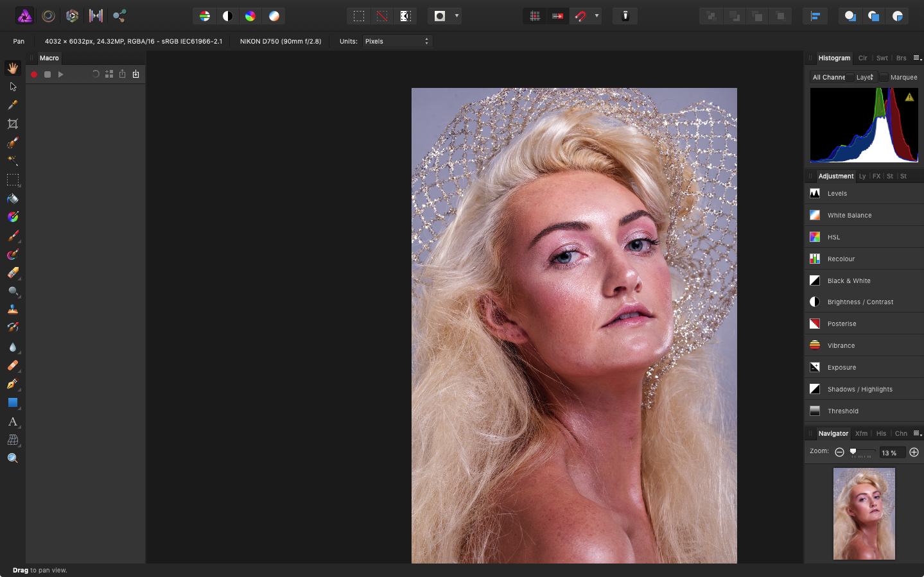Select the Flood Select magic wand tool
The height and width of the screenshot is (577, 924).
13,160
